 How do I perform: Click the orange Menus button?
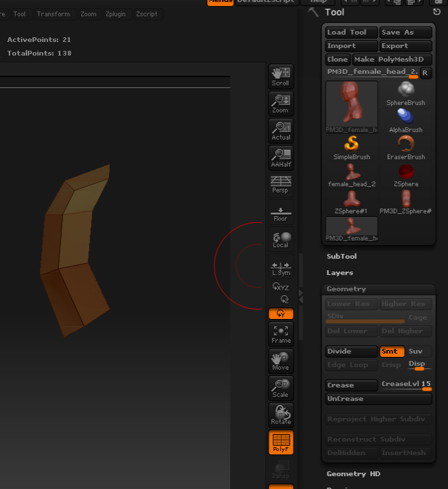[220, 2]
